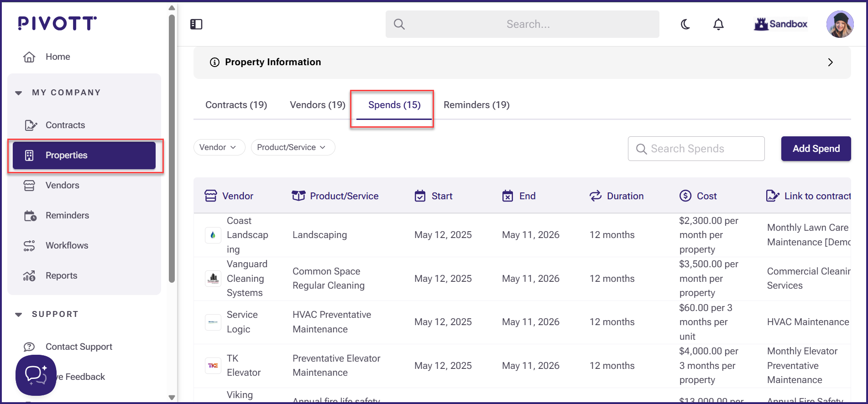Click the sidebar vertical scrollbar
This screenshot has width=868, height=404.
coord(172,148)
